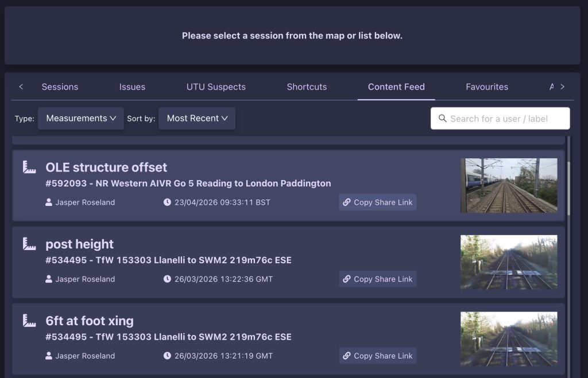Click the measurement ruler icon beside 6ft at foot xing
Screen dimensions: 588x378
29,321
